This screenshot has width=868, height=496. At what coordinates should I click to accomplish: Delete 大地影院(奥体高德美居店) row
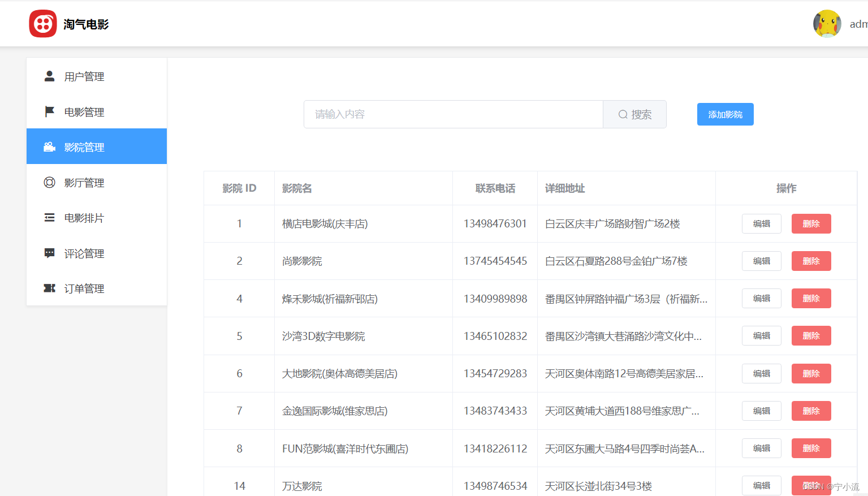[811, 373]
